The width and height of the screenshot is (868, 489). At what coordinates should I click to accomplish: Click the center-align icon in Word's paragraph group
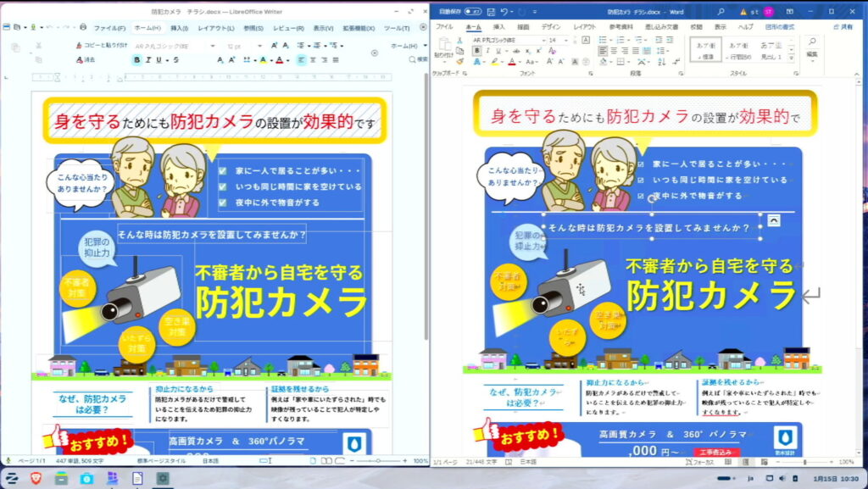click(613, 51)
